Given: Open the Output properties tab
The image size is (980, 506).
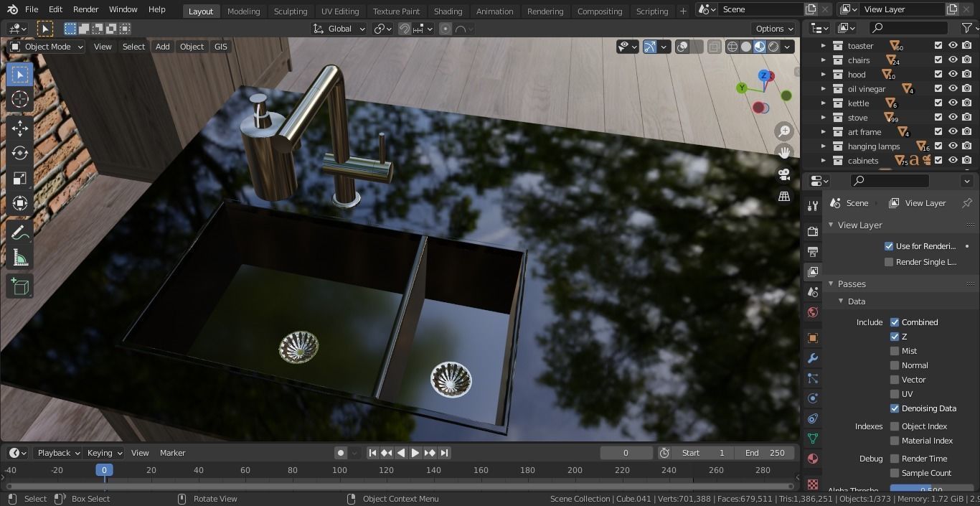Looking at the screenshot, I should tap(812, 251).
